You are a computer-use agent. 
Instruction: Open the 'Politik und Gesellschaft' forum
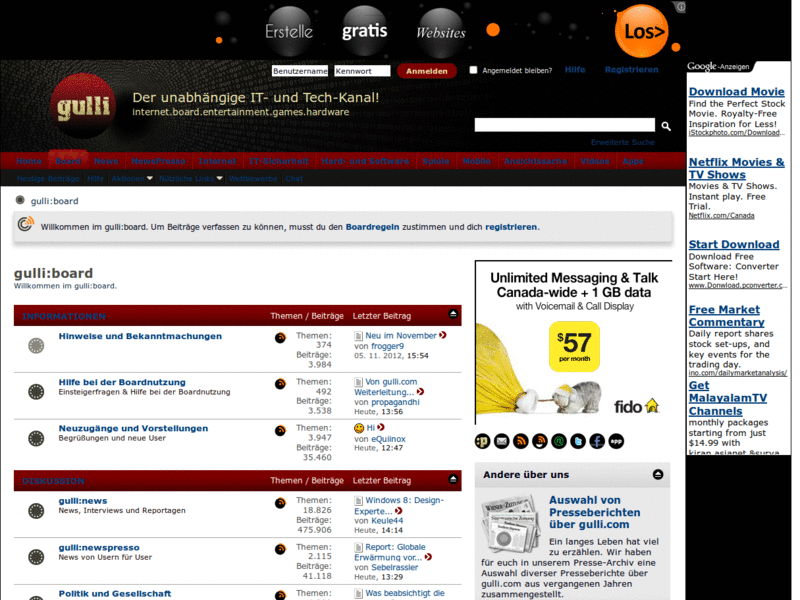[115, 593]
